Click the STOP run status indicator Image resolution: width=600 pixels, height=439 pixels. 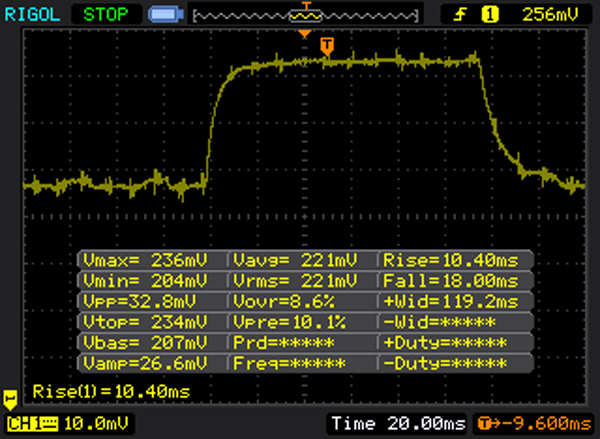[106, 15]
